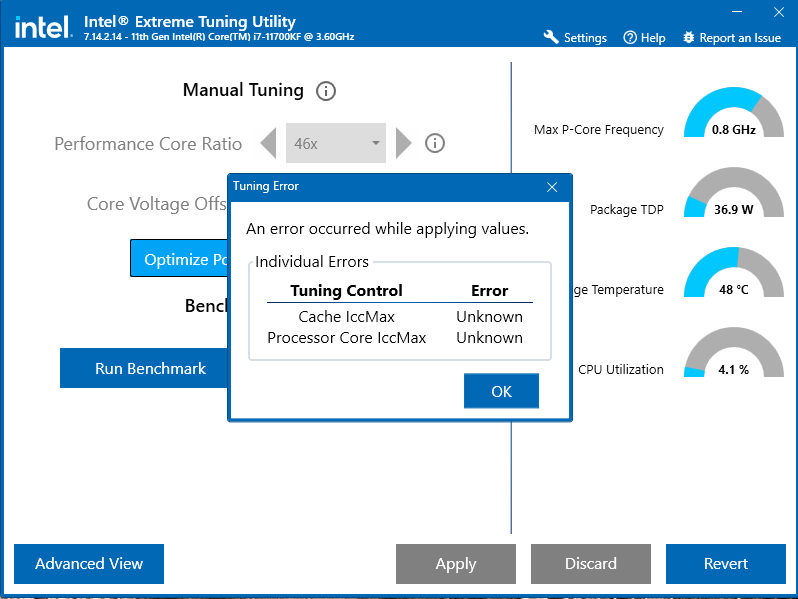Minimize the Extreme Tuning Utility window

[x=737, y=12]
